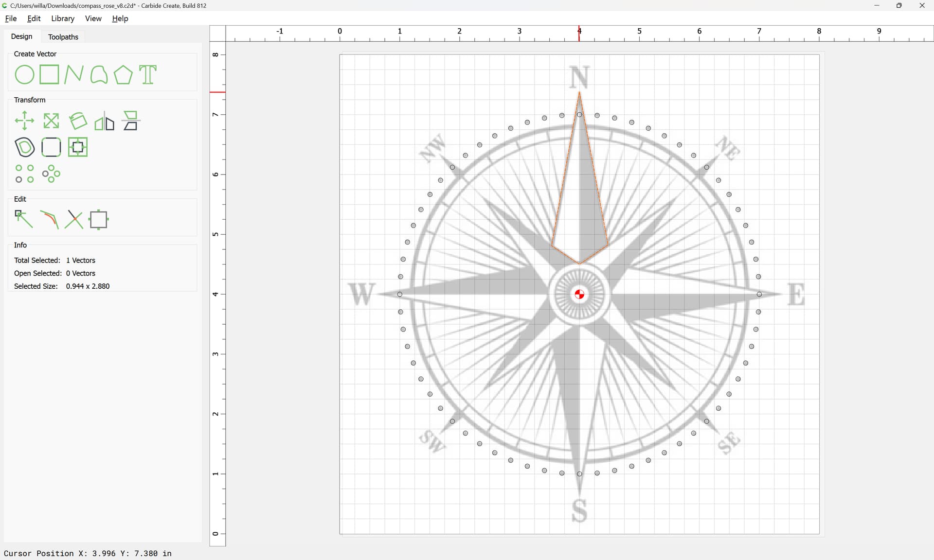The height and width of the screenshot is (560, 934).
Task: Click the red origin marker at compass center
Action: [x=579, y=294]
